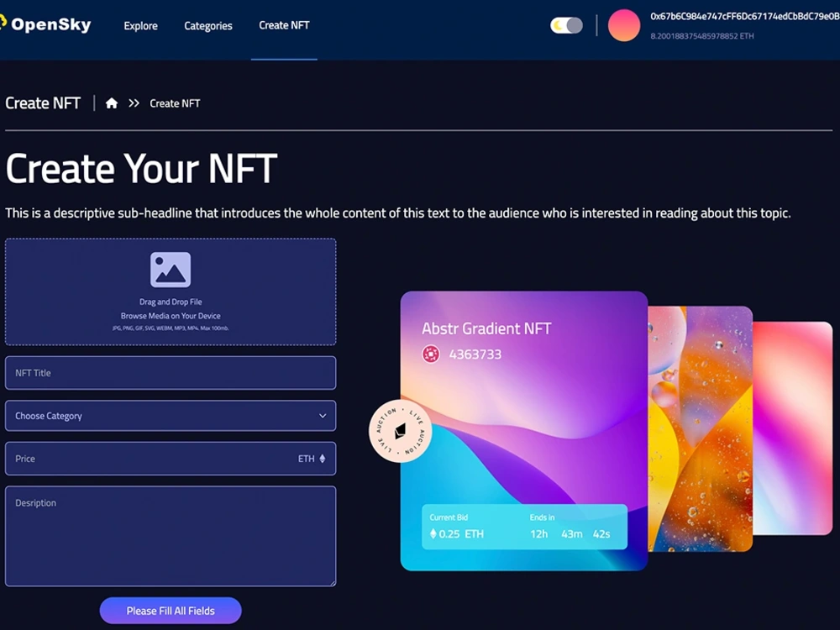Click the image upload icon

[171, 270]
